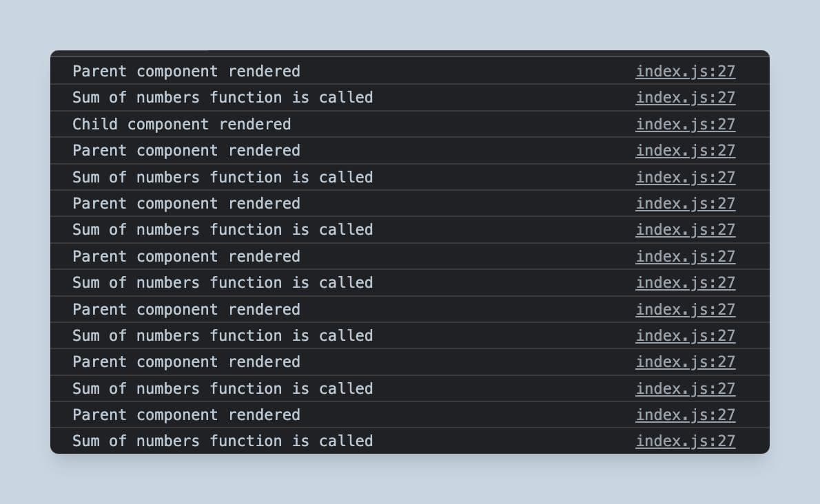Open index.js:27 link for first Parent component rendered

click(x=685, y=72)
